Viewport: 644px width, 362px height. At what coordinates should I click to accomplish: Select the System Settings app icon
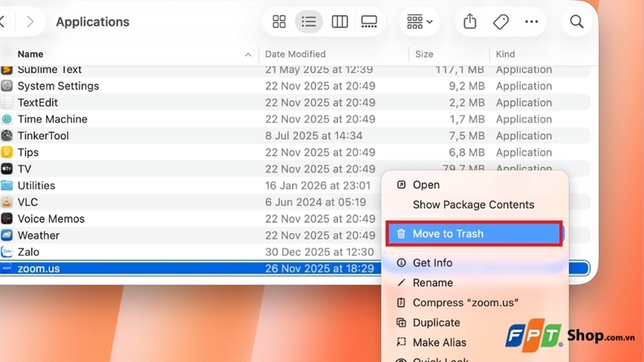point(6,86)
